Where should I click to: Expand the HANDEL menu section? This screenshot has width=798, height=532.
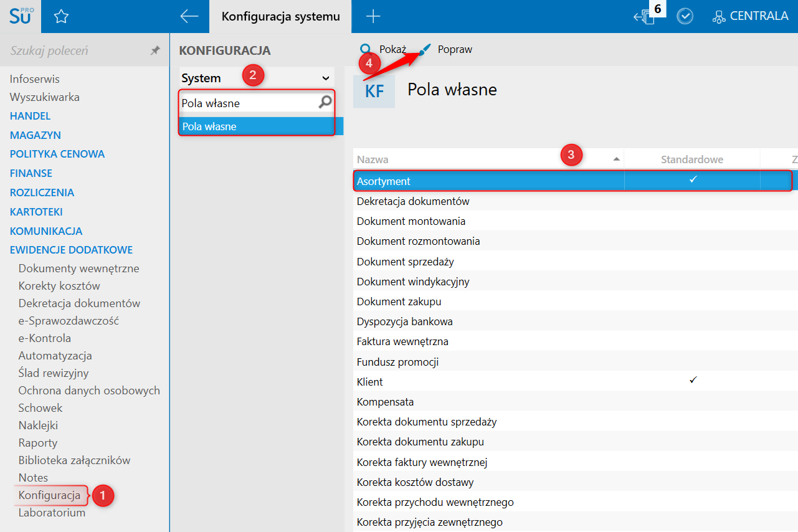coord(31,116)
